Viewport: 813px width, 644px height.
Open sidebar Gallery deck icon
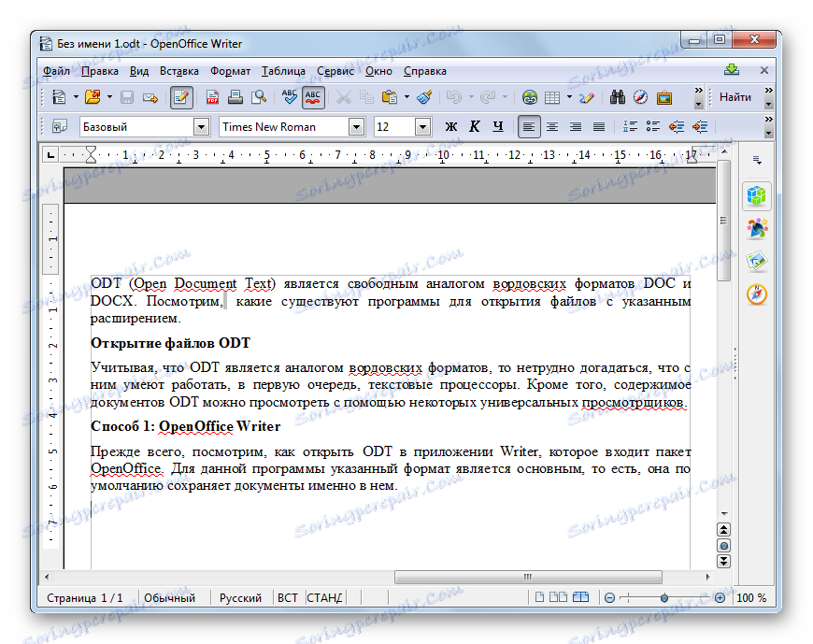(x=757, y=262)
